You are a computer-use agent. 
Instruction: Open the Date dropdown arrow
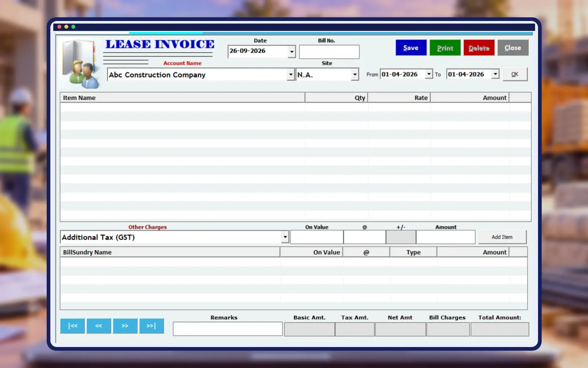[292, 52]
